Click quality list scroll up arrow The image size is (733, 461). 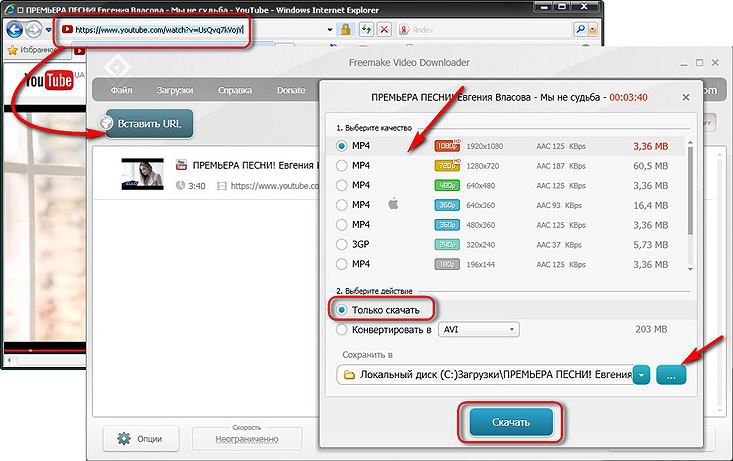tap(690, 142)
